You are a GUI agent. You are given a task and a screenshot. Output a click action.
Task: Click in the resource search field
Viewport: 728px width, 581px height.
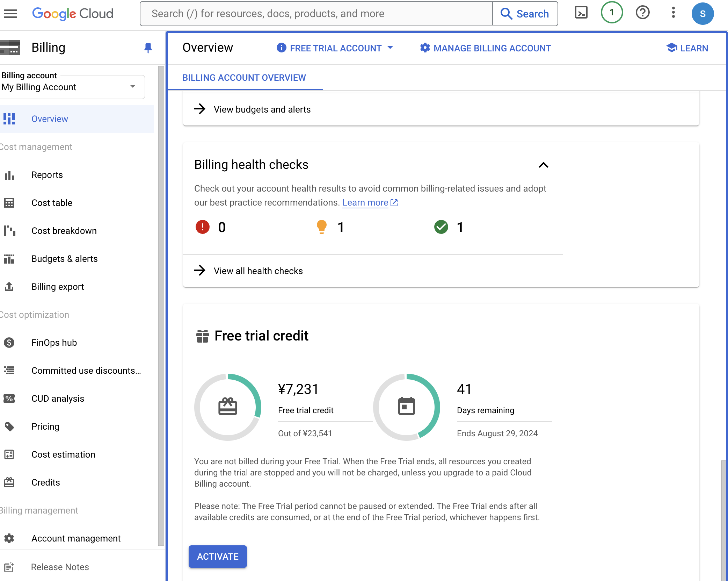coord(316,14)
